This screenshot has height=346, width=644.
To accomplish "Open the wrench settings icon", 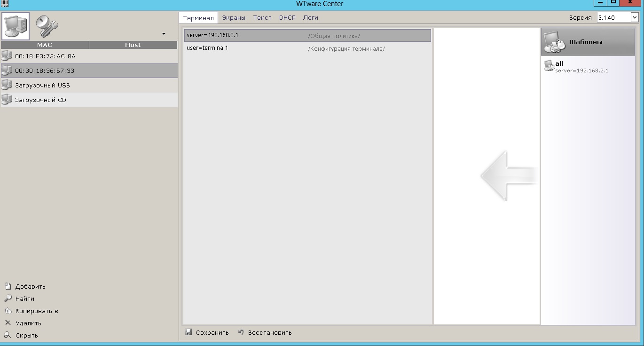I will (x=47, y=26).
